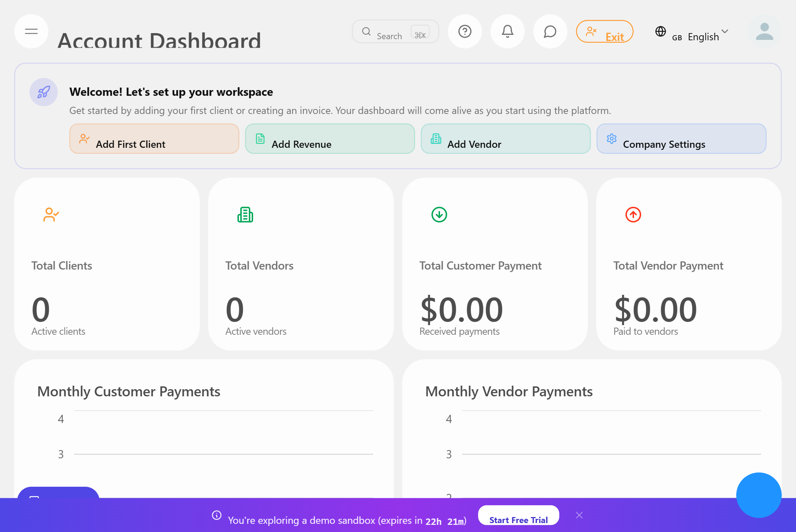
Task: Click the Add First Client button
Action: coord(154,139)
